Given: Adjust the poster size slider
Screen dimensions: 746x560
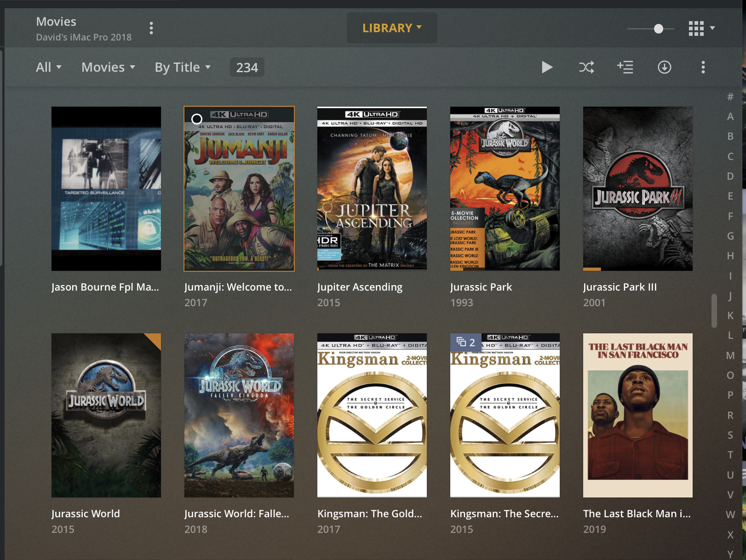Looking at the screenshot, I should [x=659, y=29].
